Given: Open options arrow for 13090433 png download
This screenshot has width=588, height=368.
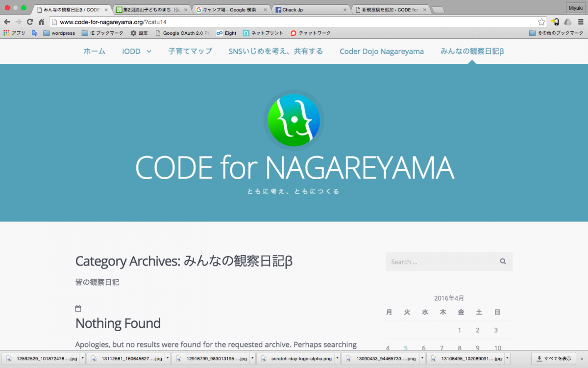Looking at the screenshot, I should pos(422,358).
